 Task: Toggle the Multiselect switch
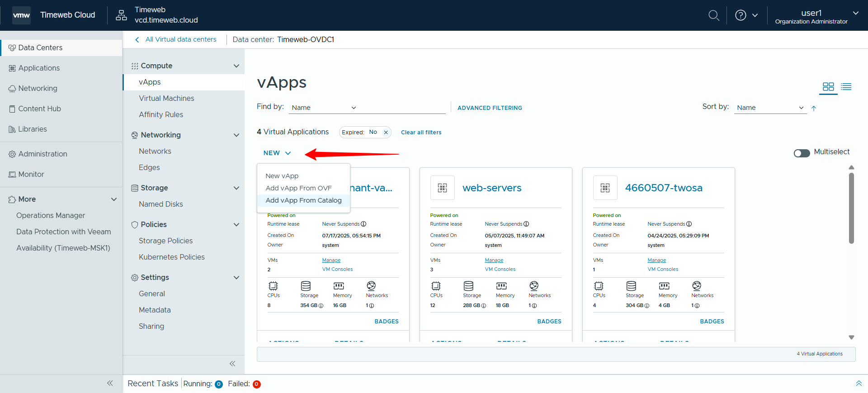point(802,153)
